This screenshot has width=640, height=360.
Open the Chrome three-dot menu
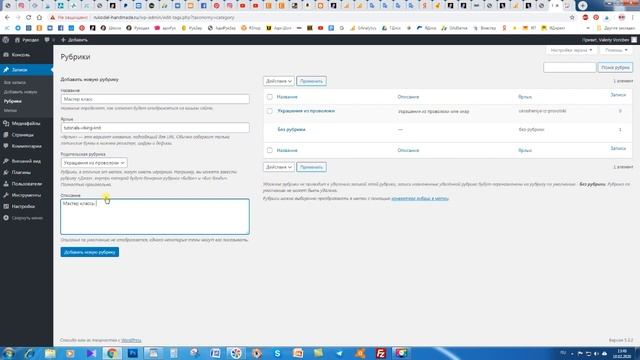tap(633, 18)
